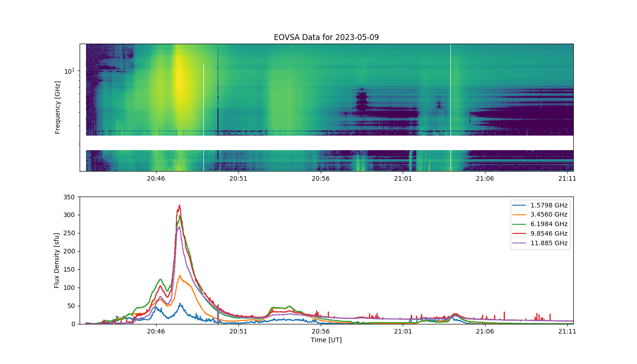
Task: Click the 150 tick on flux axis
Action: point(70,269)
